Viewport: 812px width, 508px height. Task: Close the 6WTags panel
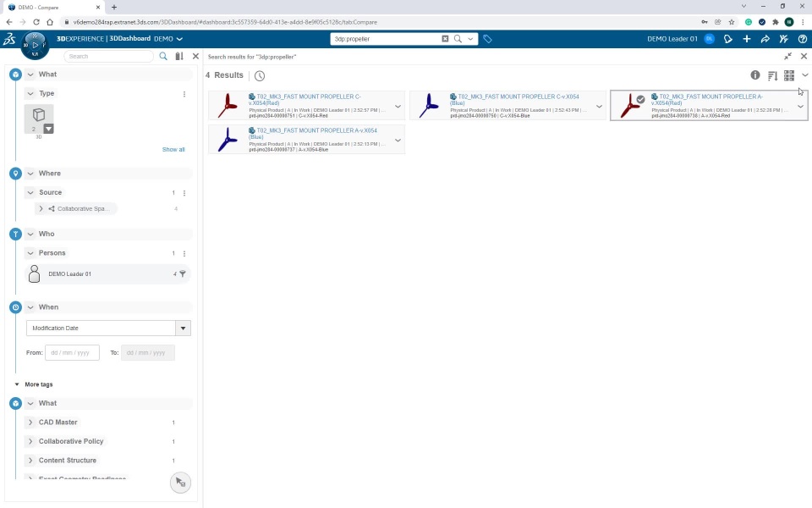(195, 56)
